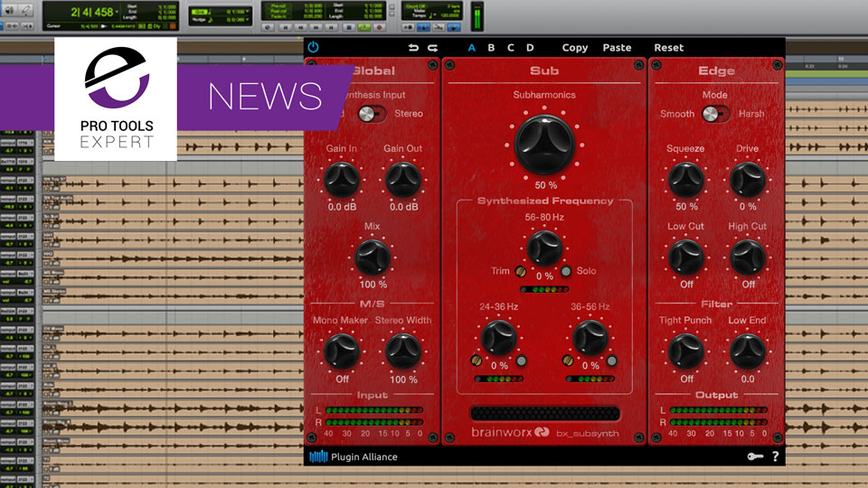
Task: Enable Solo for 36-56 Hz band
Action: (x=612, y=361)
